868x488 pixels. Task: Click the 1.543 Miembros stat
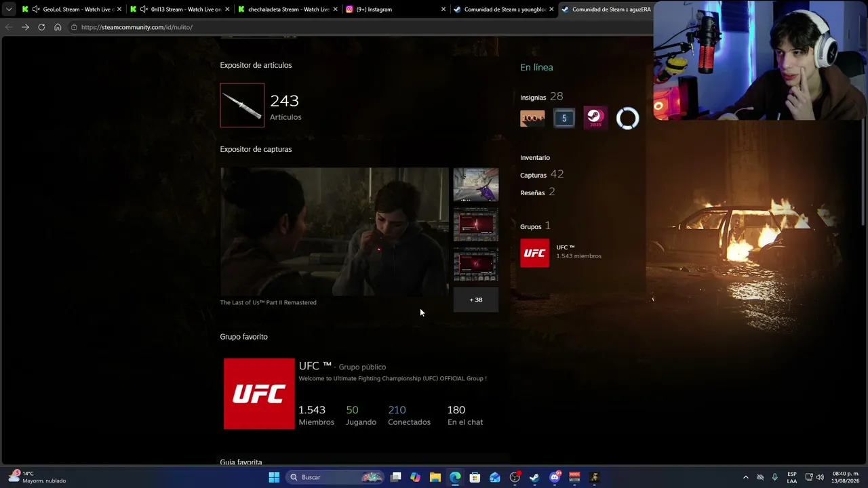[316, 415]
